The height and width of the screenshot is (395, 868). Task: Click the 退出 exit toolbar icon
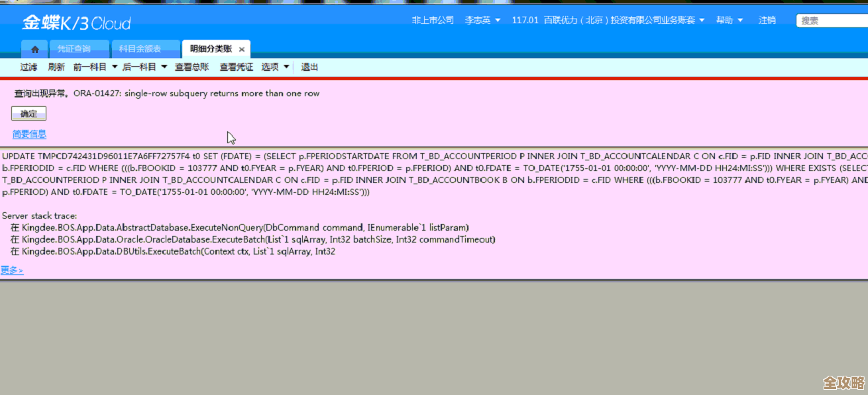[309, 66]
